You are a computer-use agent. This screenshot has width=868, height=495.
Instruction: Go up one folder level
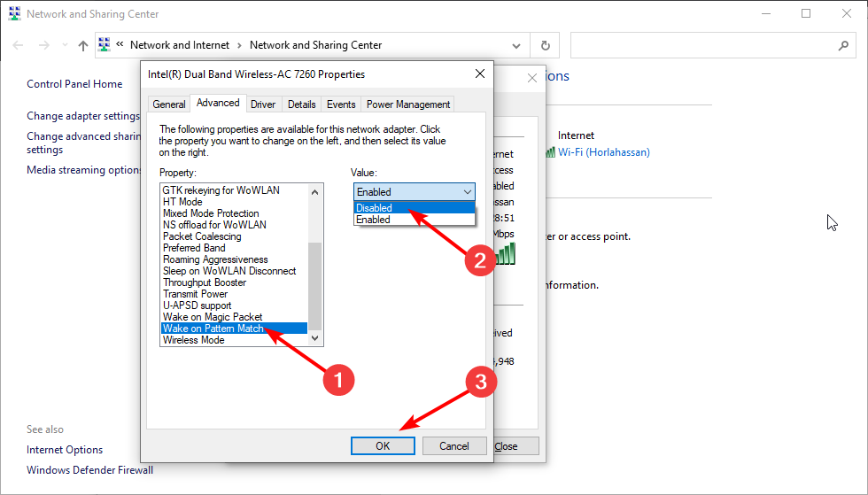83,45
